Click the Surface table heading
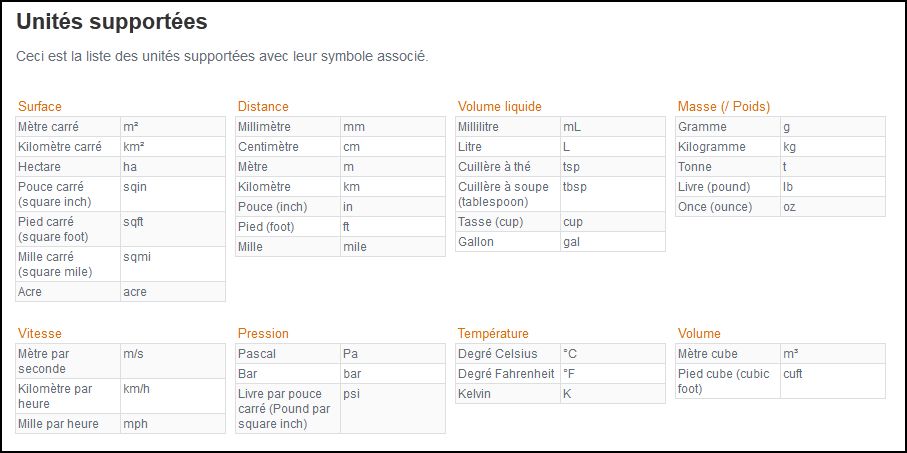 click(x=39, y=106)
